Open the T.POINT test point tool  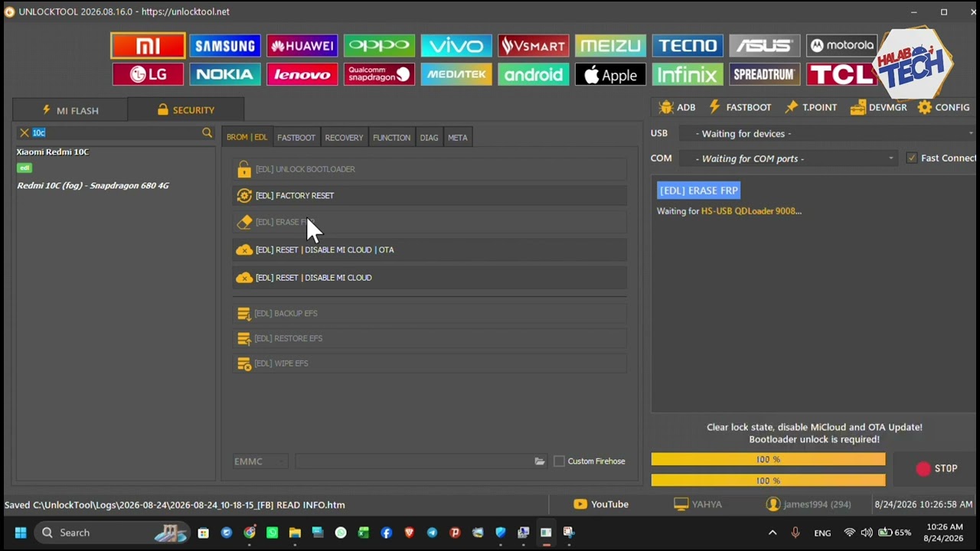click(811, 107)
